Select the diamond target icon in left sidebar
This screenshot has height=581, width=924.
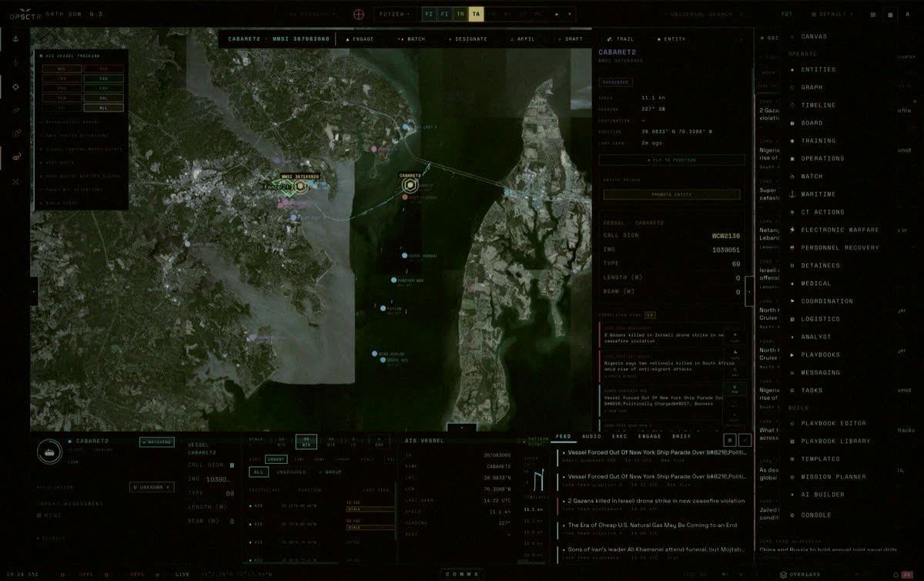point(15,87)
